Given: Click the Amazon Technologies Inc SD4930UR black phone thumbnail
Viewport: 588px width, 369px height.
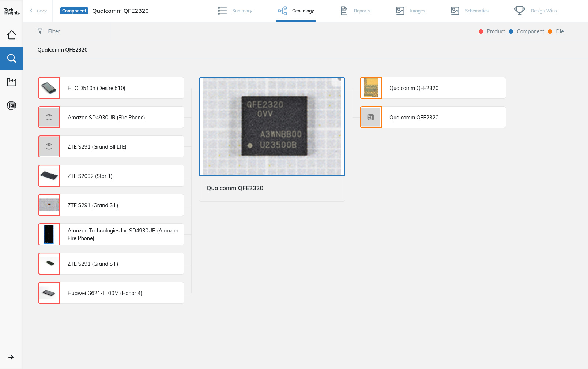Looking at the screenshot, I should 49,234.
